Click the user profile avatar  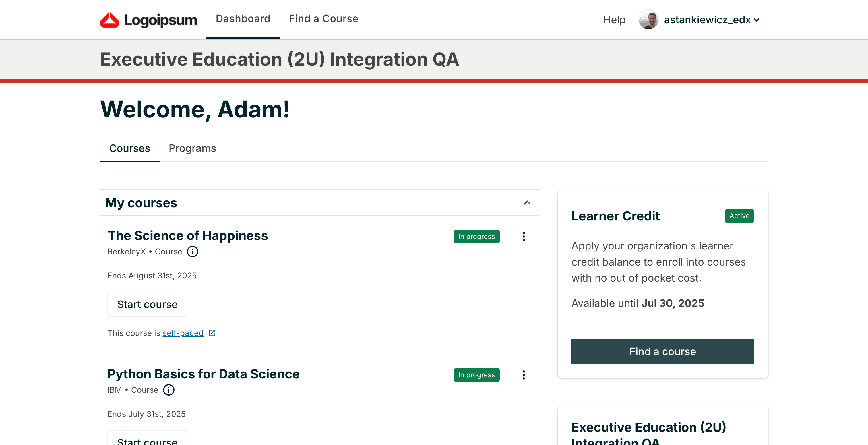(x=648, y=20)
